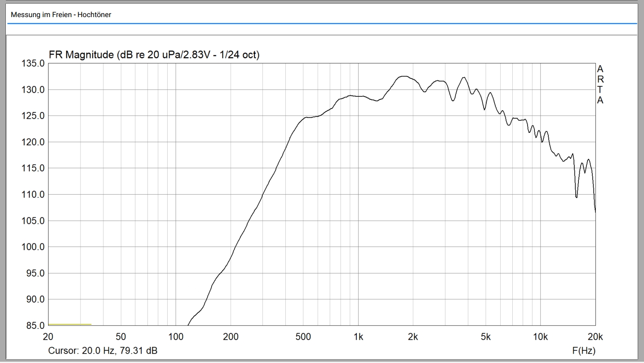Click the 90.0 y-axis label

[x=36, y=299]
